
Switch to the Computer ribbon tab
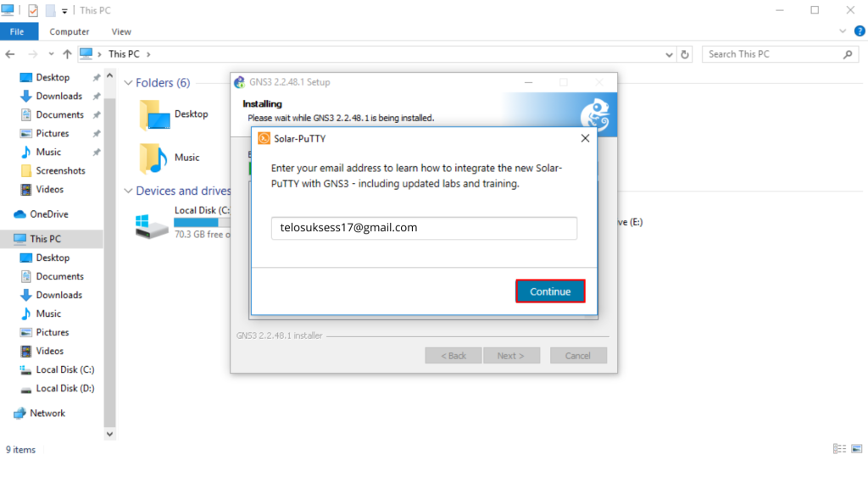(x=70, y=31)
